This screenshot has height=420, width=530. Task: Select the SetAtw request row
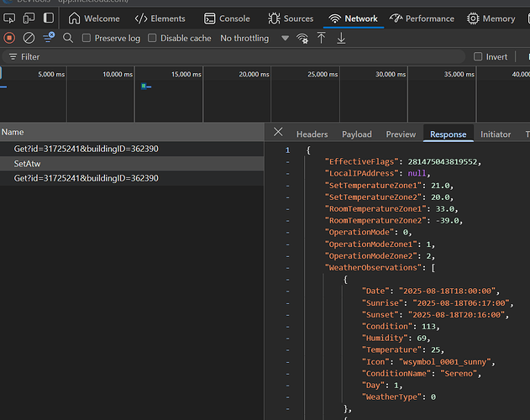click(x=132, y=164)
